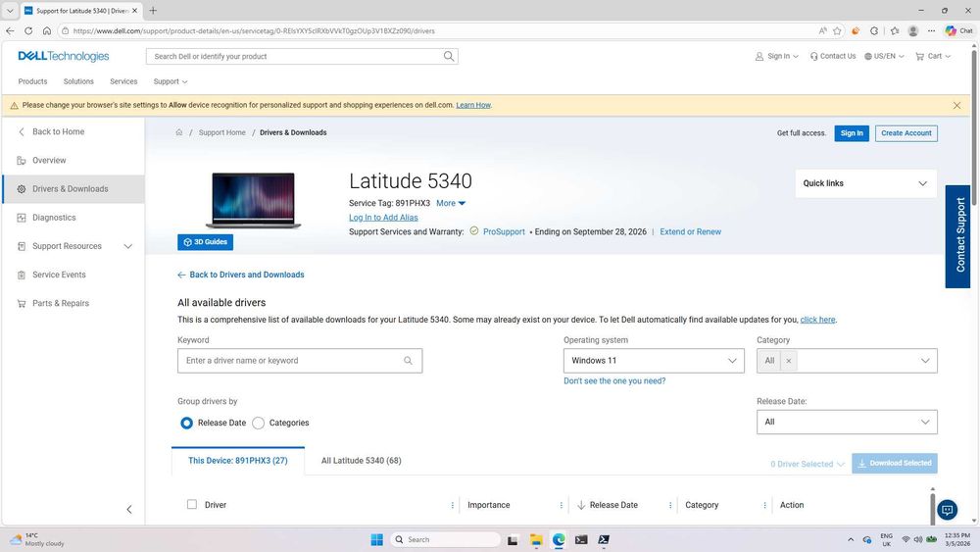Viewport: 980px width, 552px height.
Task: Open browser settings ellipsis menu
Action: point(931,30)
